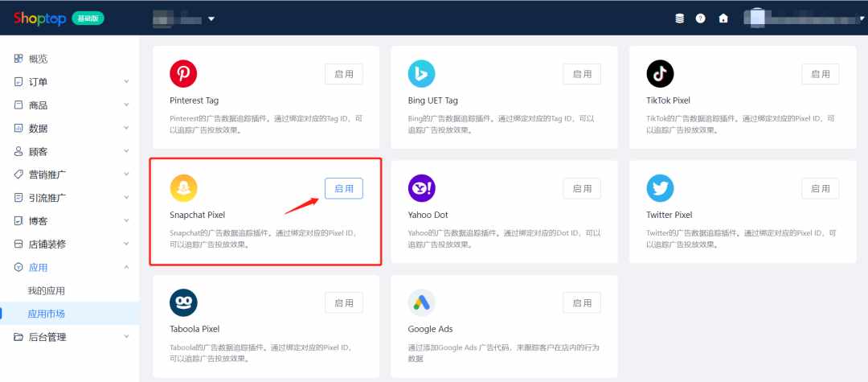Enable the Twitter Pixel plugin
The width and height of the screenshot is (868, 382).
click(821, 189)
